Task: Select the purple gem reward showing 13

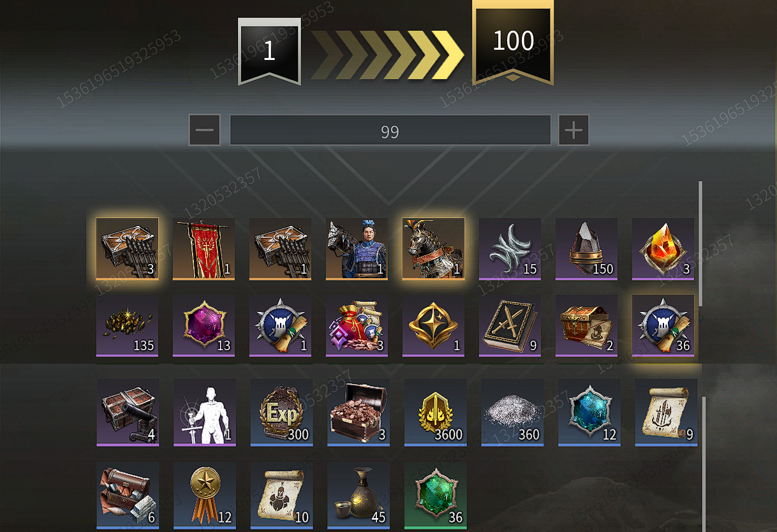Action: click(204, 325)
